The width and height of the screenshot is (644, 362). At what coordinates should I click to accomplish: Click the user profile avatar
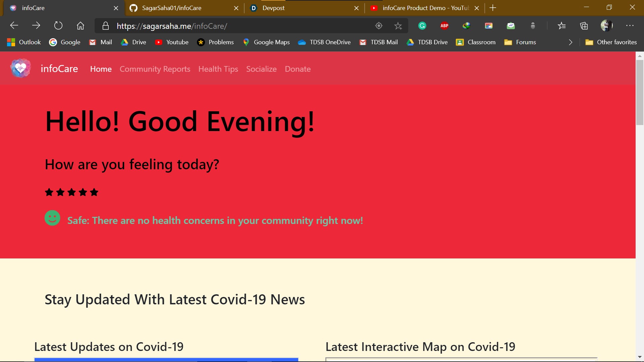coord(606,26)
